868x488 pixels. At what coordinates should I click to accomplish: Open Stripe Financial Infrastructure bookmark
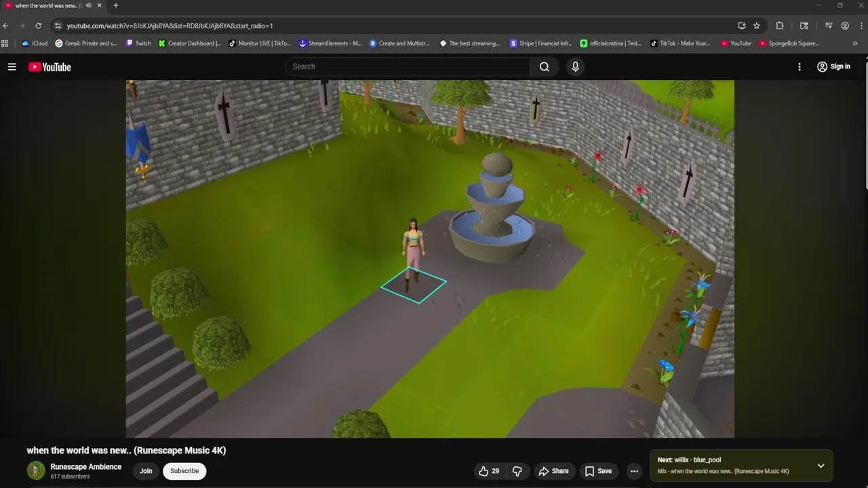pyautogui.click(x=541, y=43)
